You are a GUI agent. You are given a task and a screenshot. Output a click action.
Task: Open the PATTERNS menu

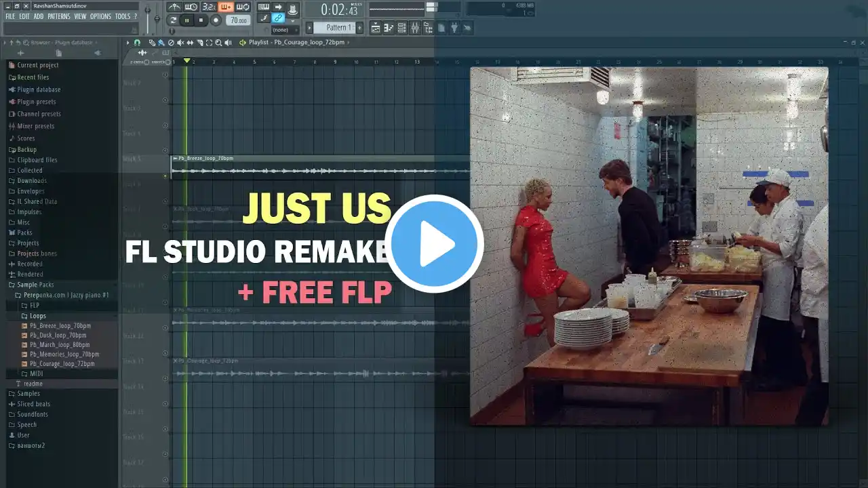click(59, 16)
